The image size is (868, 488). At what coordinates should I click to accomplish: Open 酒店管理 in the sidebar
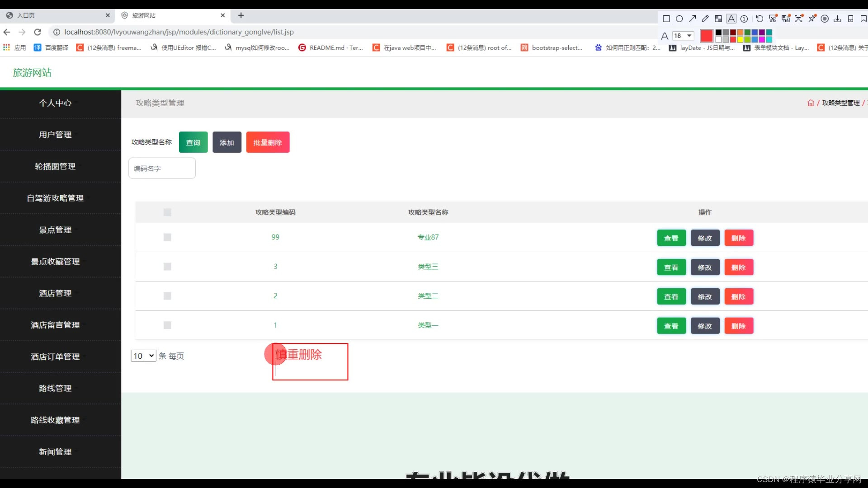(55, 293)
